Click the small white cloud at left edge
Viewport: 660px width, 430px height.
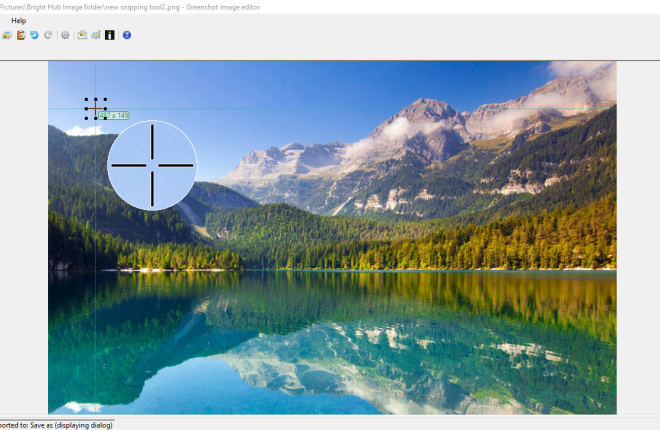point(84,130)
